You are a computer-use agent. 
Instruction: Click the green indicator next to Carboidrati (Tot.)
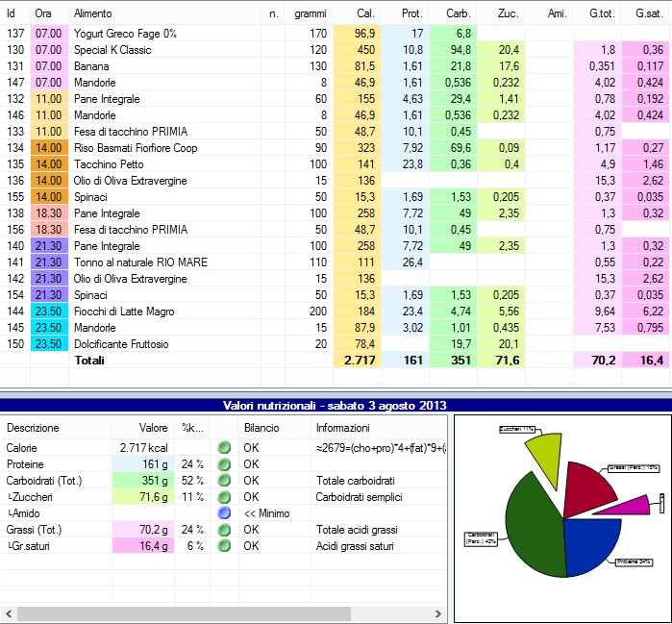coord(223,481)
